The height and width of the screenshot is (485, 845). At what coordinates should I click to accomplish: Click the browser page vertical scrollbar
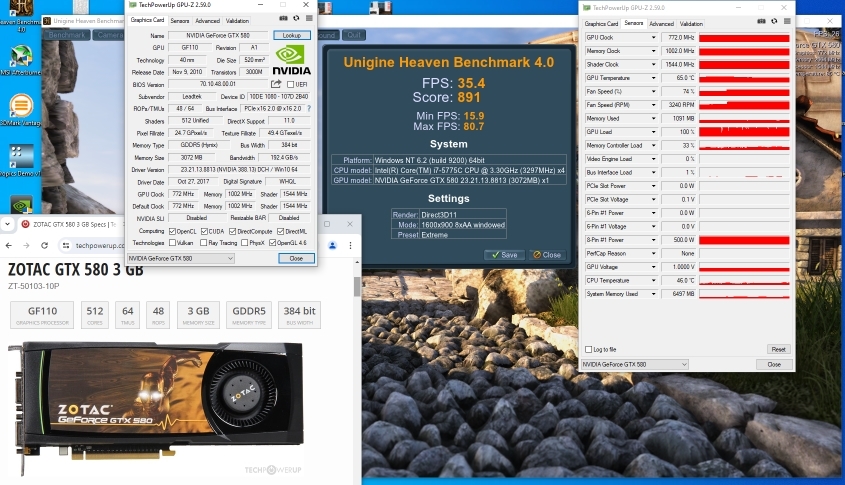click(x=357, y=287)
